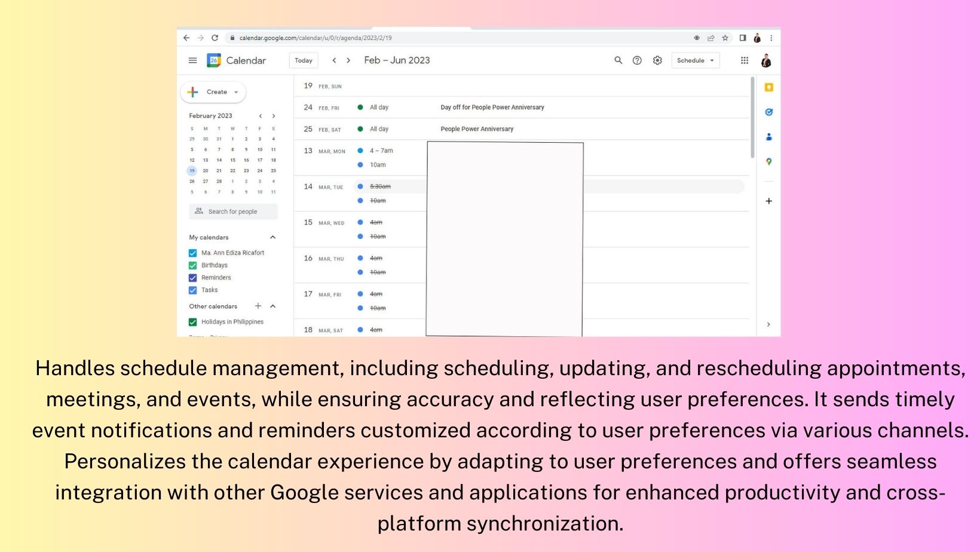Get add-ons with the side panel plus

coord(769,201)
